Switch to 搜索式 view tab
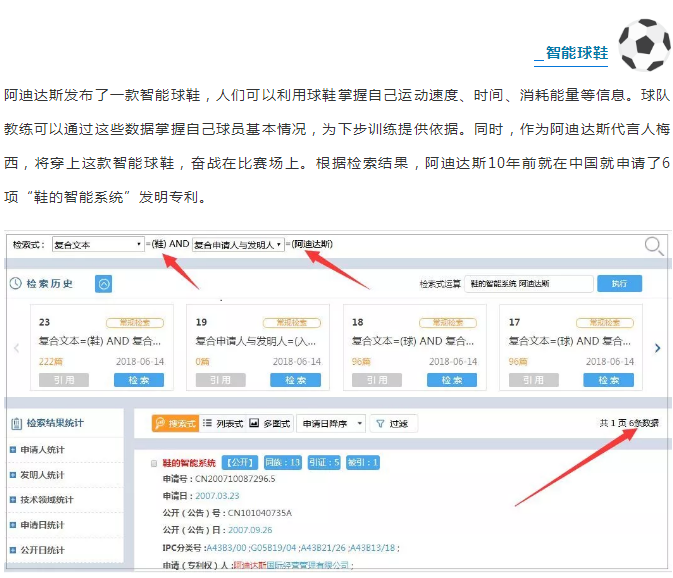Screen dimensions: 673x578 [x=175, y=424]
